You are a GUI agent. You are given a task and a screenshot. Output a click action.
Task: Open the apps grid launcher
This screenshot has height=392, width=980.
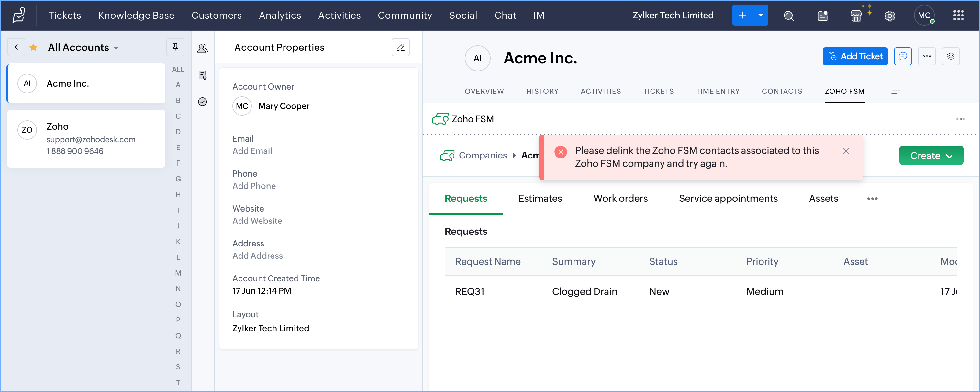coord(958,16)
